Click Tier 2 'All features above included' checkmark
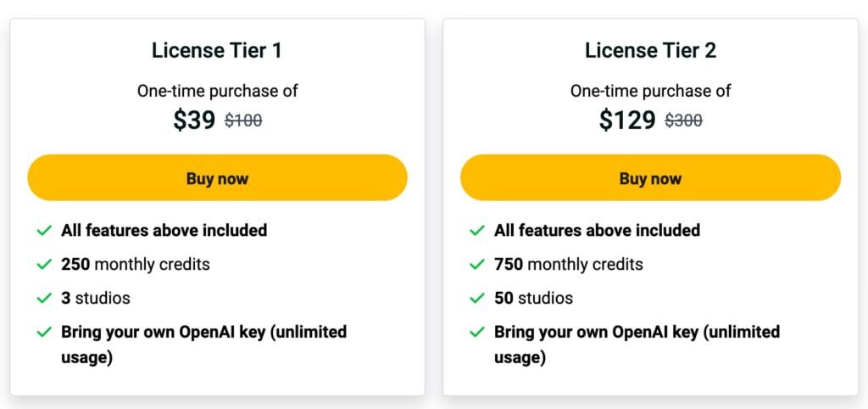The width and height of the screenshot is (868, 409). (476, 230)
